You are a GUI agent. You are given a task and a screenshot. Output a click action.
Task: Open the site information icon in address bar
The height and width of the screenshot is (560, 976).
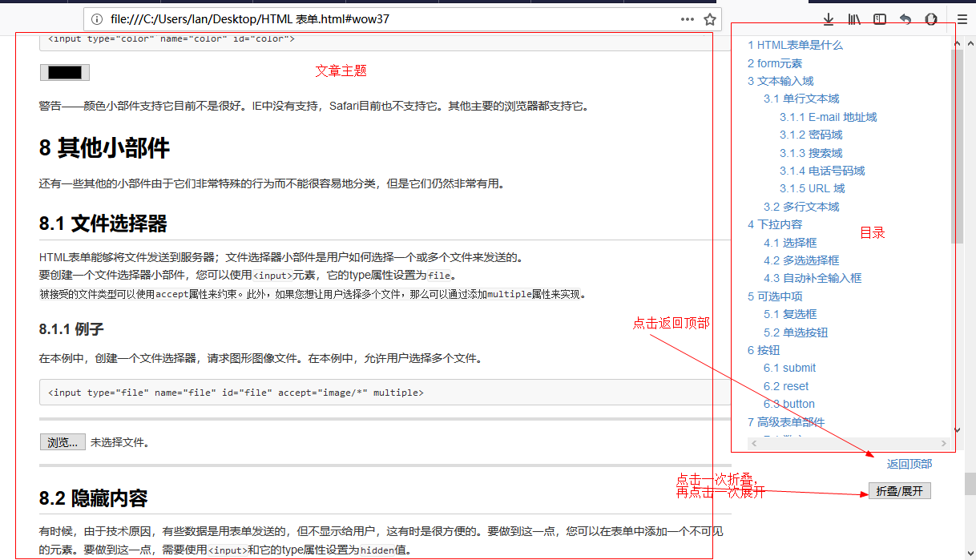pos(96,19)
